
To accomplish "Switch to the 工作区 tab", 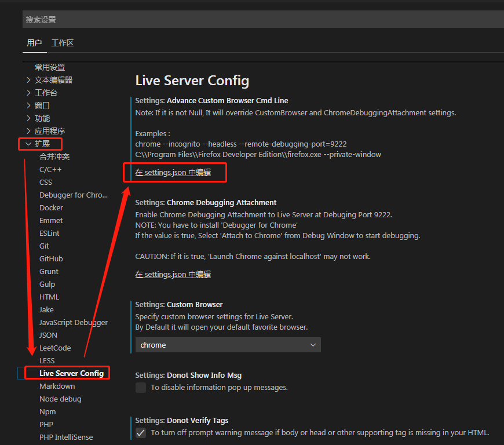I will click(x=62, y=43).
